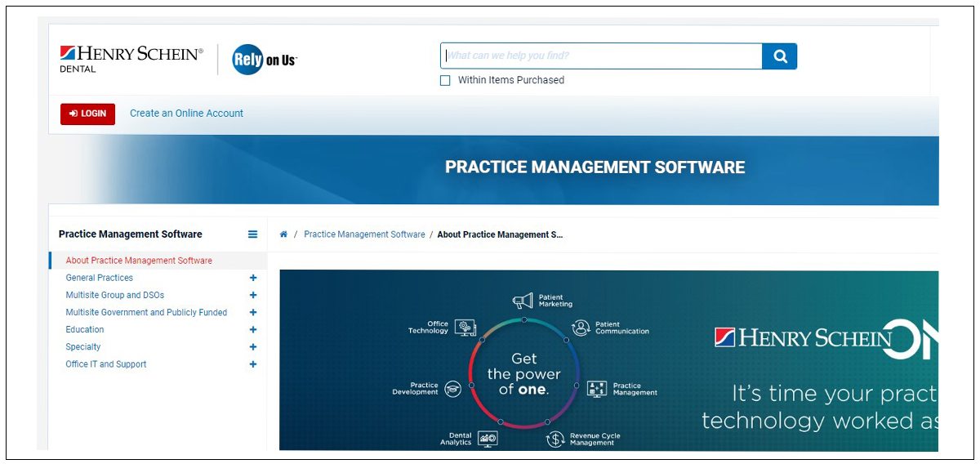Viewport: 980px width, 464px height.
Task: Expand the Specialty plus sign
Action: click(x=253, y=347)
